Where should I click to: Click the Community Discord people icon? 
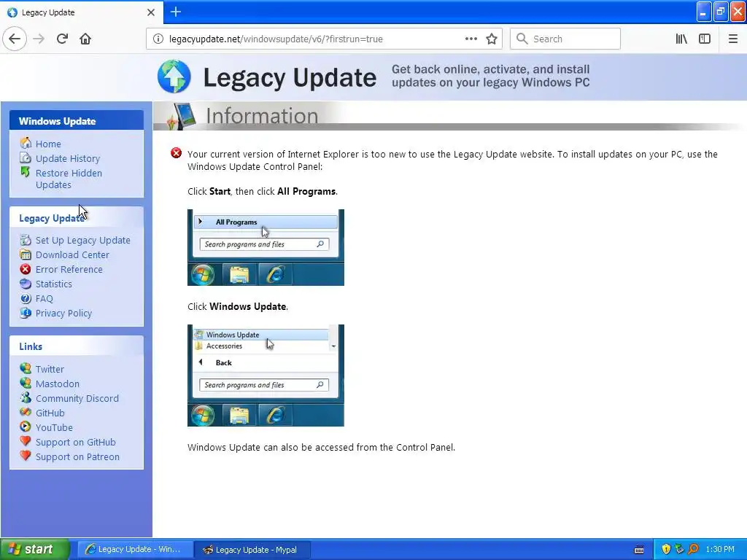(x=26, y=397)
